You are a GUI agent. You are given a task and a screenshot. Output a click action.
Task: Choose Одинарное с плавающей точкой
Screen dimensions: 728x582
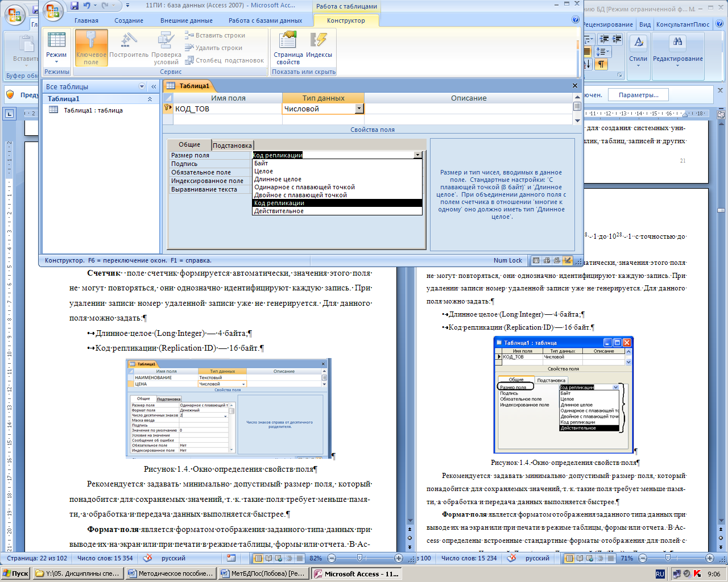click(337, 187)
